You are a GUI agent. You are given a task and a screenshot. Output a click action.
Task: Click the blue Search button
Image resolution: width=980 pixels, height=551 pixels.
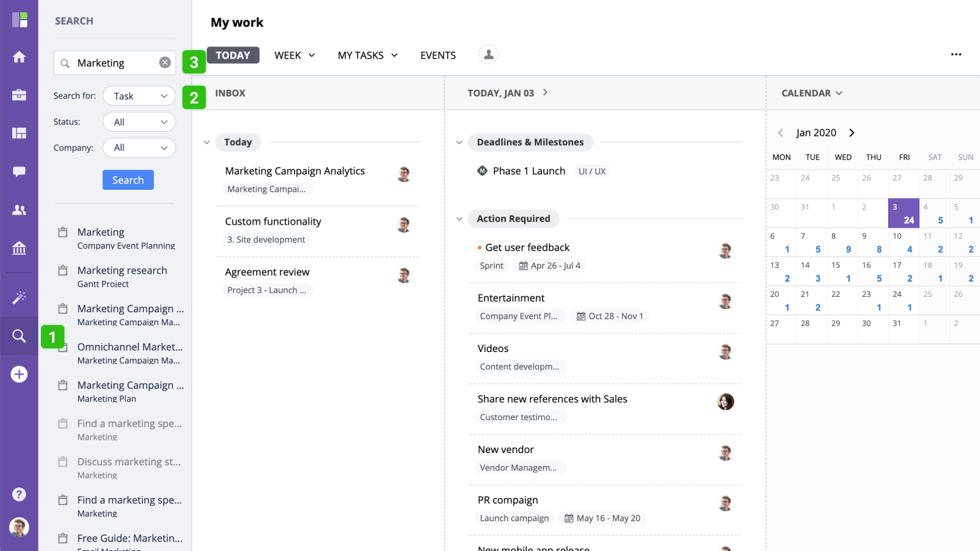(x=128, y=180)
